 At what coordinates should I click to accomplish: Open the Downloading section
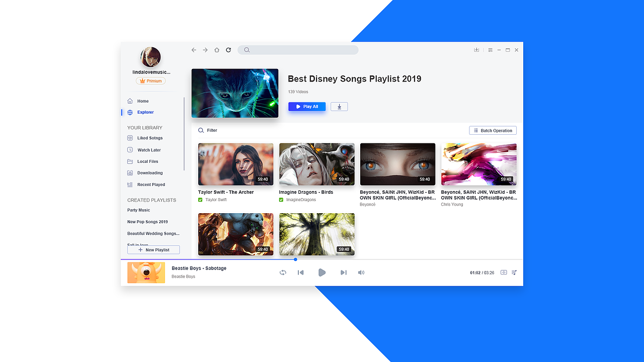click(x=145, y=173)
